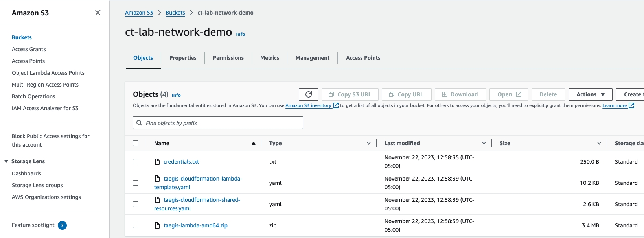
Task: Click the Last modified column sort arrow
Action: 484,143
